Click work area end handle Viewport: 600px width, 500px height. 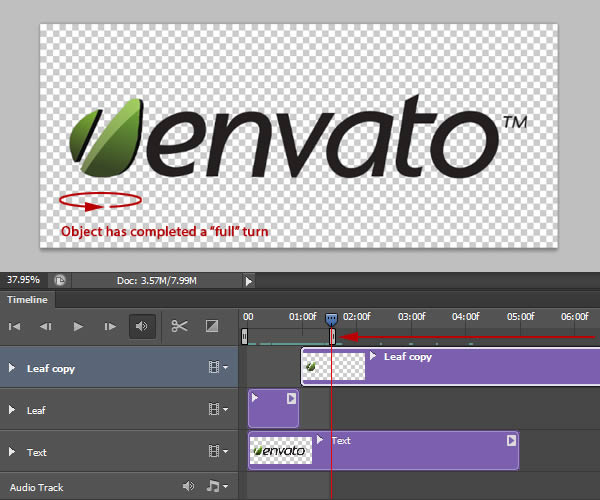(333, 337)
